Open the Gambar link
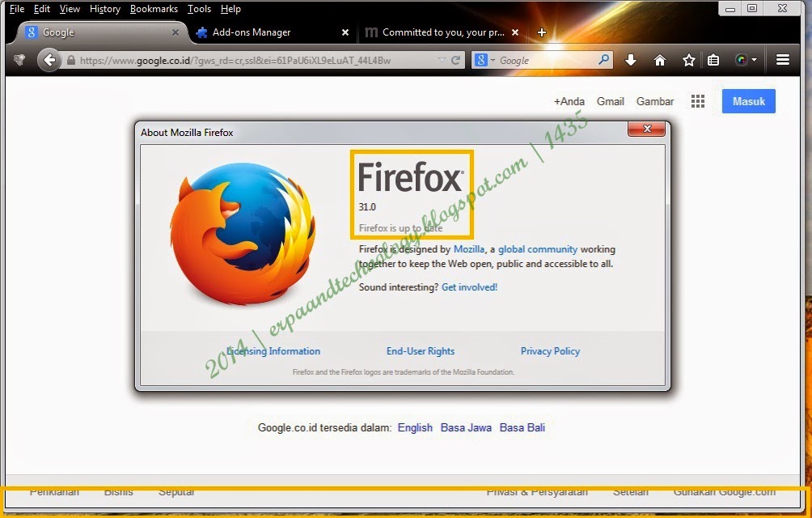The height and width of the screenshot is (518, 812). tap(655, 101)
